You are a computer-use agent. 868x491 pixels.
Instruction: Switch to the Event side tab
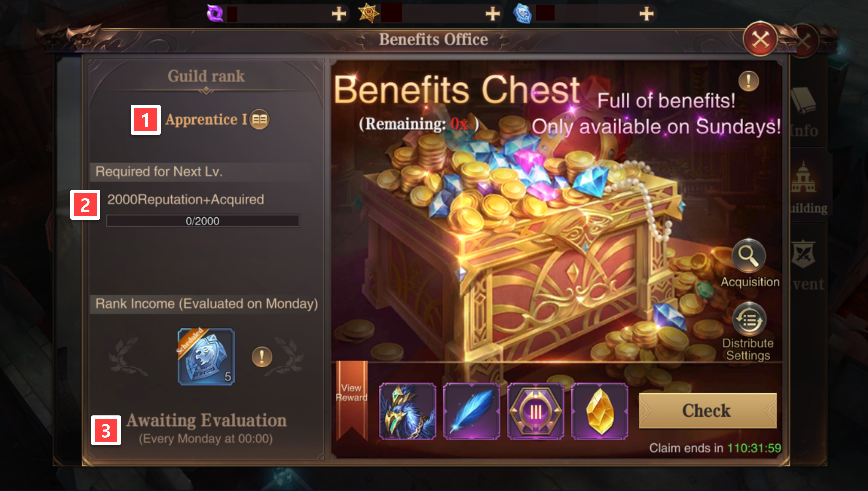[x=807, y=265]
